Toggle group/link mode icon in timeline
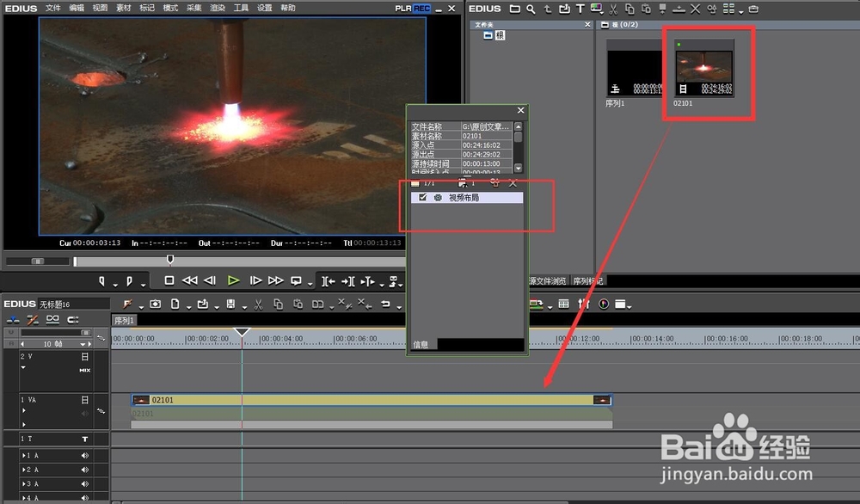Image resolution: width=860 pixels, height=504 pixels. pyautogui.click(x=52, y=319)
